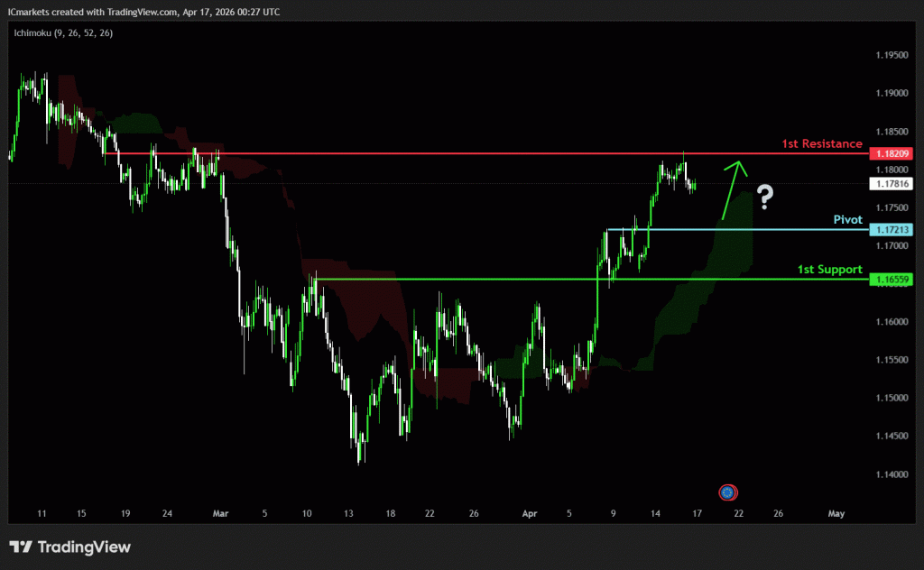
Task: Click the white question mark annotation
Action: (x=766, y=197)
